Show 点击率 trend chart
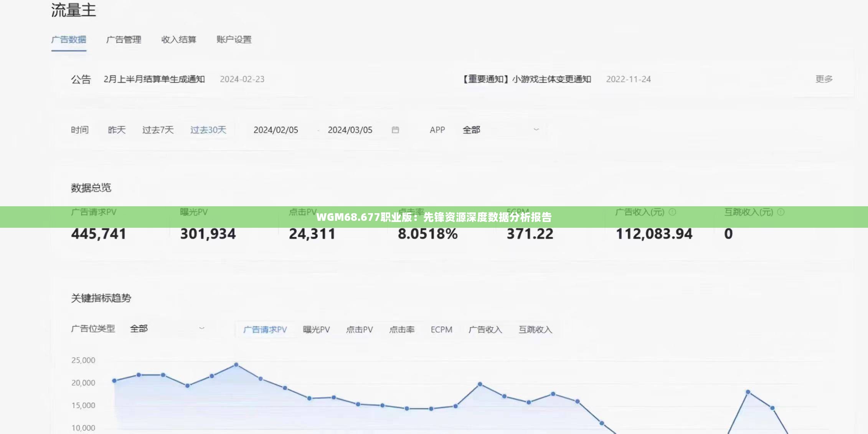868x434 pixels. click(402, 330)
